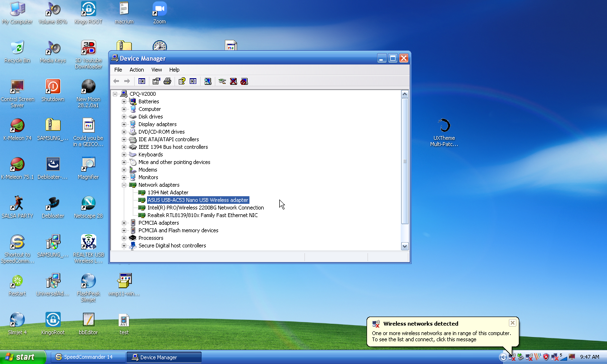Click the Disable device toolbar icon

(x=244, y=81)
